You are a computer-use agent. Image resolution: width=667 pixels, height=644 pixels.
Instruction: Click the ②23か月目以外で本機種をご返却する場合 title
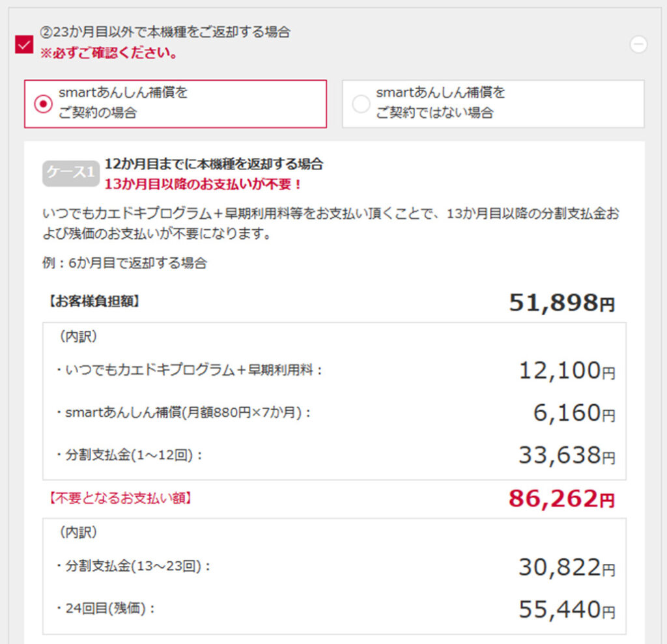tap(165, 32)
